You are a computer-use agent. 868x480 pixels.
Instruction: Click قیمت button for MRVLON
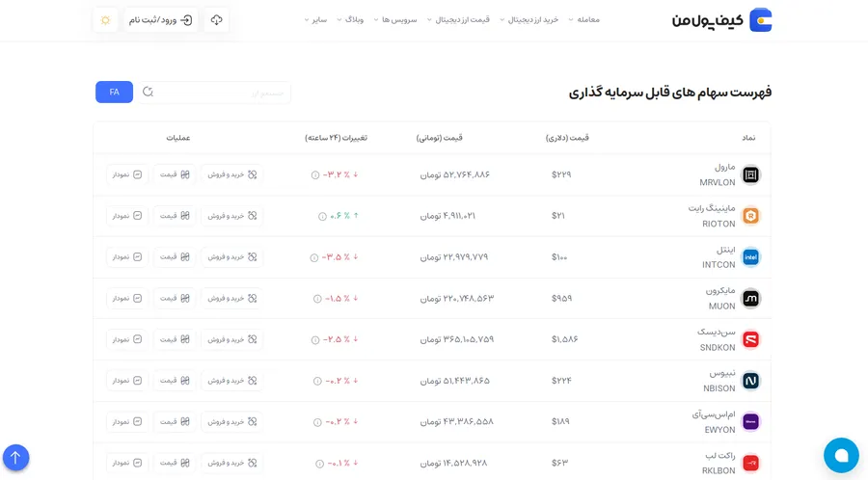[x=175, y=174]
